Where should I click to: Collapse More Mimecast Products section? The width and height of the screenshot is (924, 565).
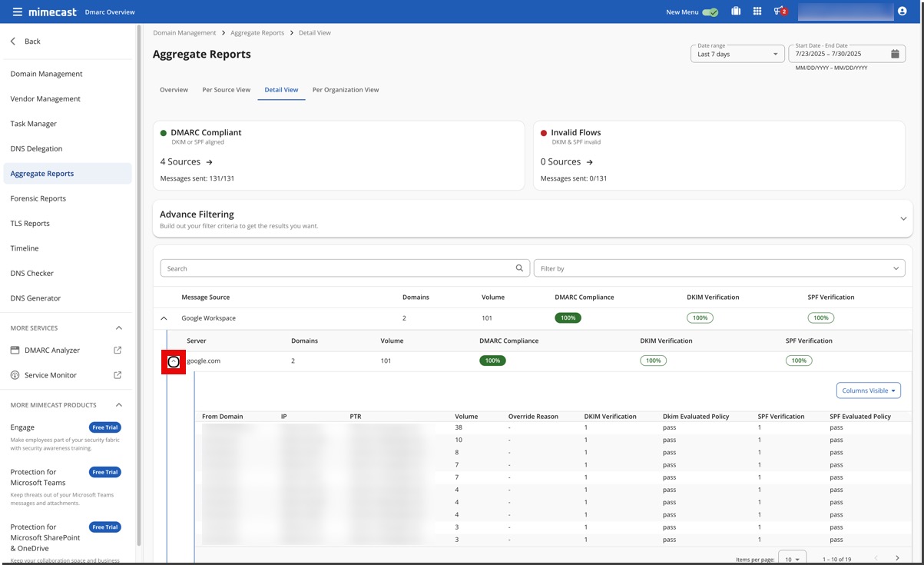click(x=118, y=405)
